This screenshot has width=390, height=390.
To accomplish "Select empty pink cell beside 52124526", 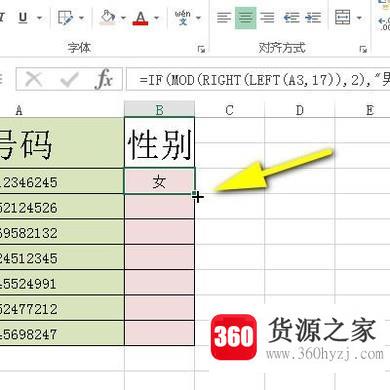I will [159, 207].
